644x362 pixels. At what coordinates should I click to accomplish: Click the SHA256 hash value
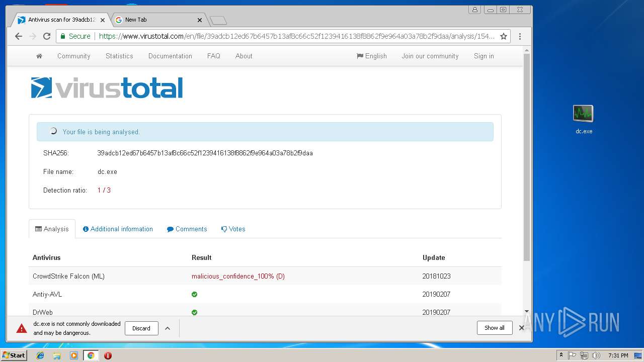205,153
